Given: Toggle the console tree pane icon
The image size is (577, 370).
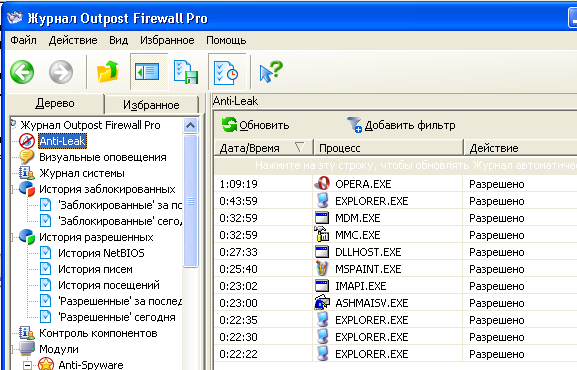Looking at the screenshot, I should 148,72.
